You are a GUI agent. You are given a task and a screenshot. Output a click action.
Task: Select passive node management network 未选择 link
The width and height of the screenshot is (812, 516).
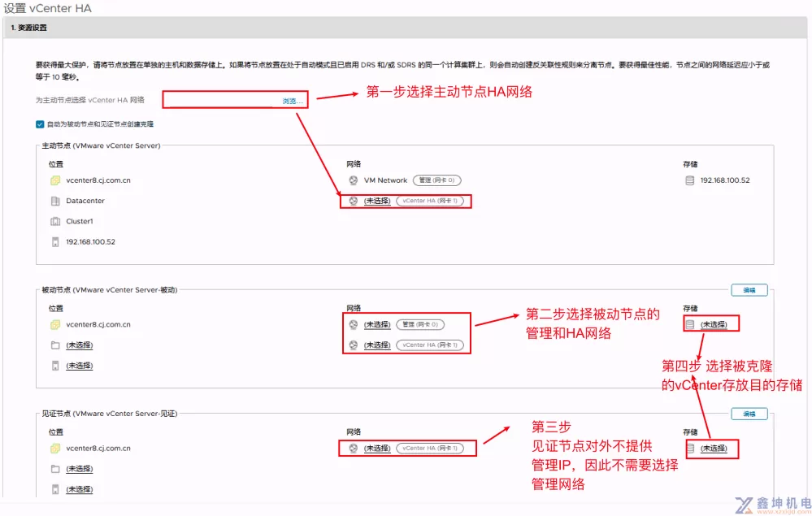377,324
